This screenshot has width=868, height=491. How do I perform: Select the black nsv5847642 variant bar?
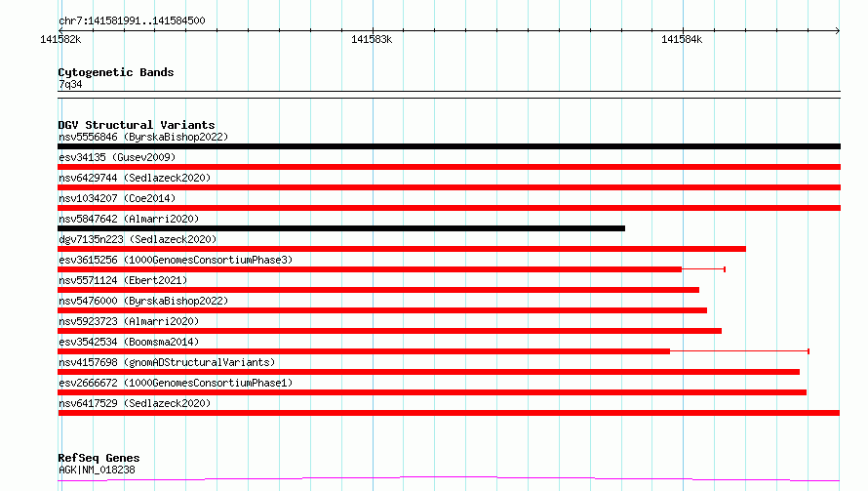[341, 228]
